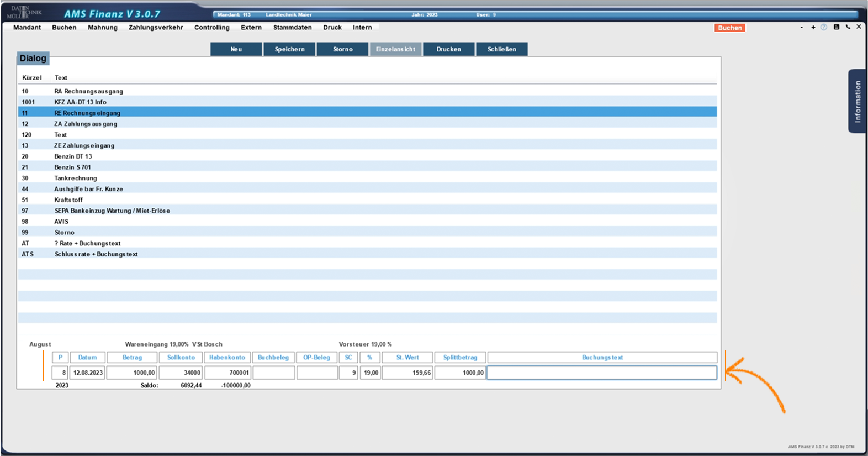
Task: Open the Zahlungsverkehr menu
Action: (x=156, y=28)
